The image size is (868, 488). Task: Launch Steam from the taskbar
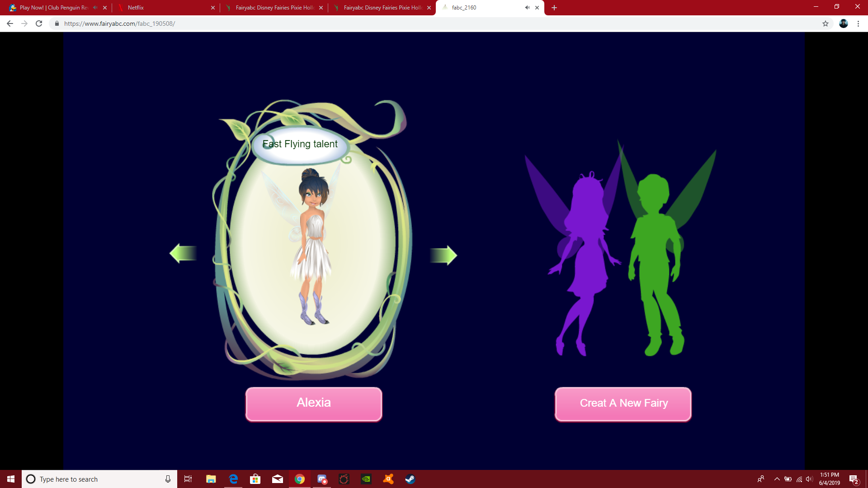click(x=410, y=479)
